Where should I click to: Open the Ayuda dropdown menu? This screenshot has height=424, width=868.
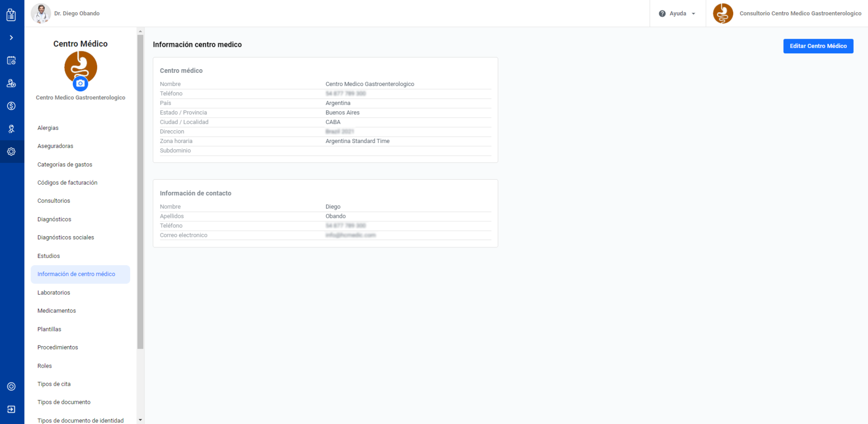click(x=677, y=13)
